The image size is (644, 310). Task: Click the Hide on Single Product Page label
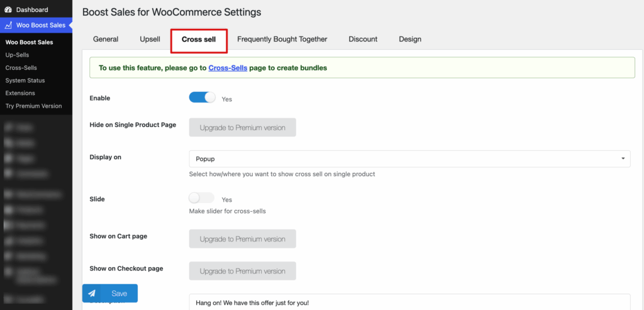pos(133,125)
